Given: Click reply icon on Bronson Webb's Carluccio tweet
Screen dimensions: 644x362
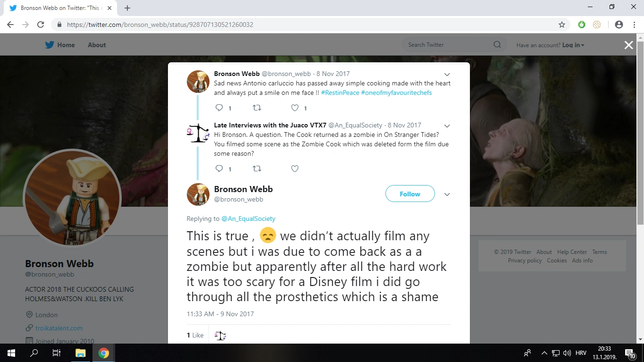Looking at the screenshot, I should click(219, 108).
